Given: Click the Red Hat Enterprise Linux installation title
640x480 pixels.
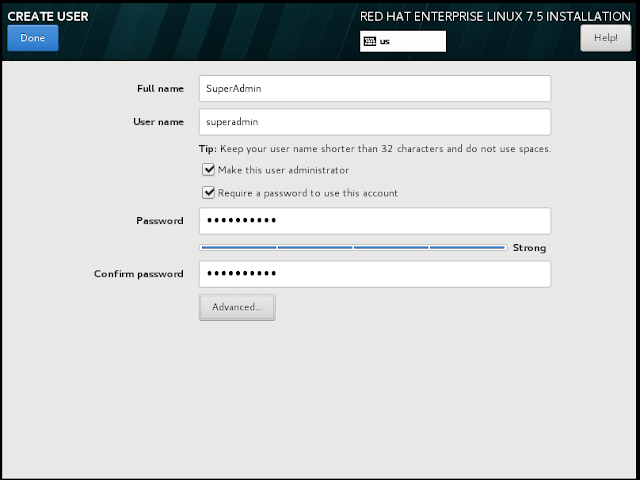Looking at the screenshot, I should click(x=495, y=16).
